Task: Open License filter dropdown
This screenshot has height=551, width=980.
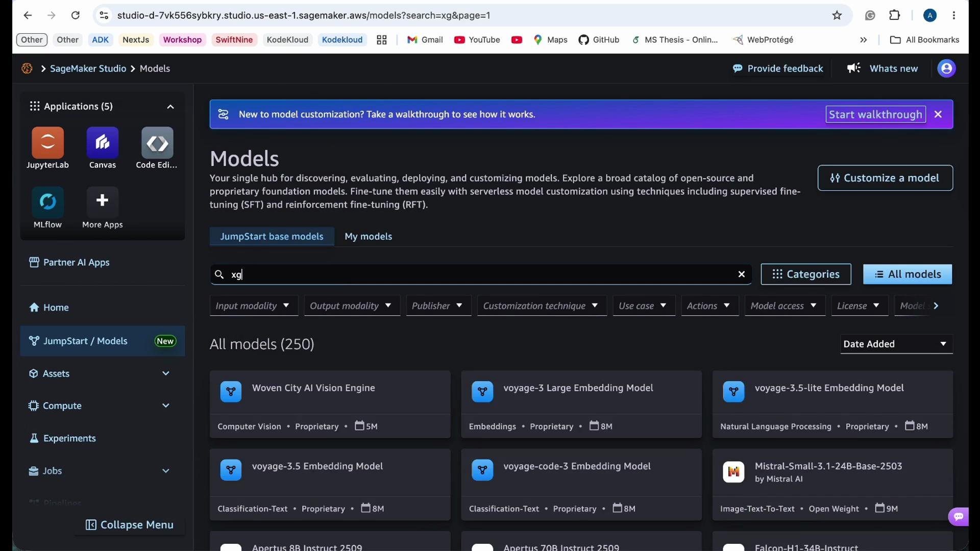Action: (x=860, y=306)
